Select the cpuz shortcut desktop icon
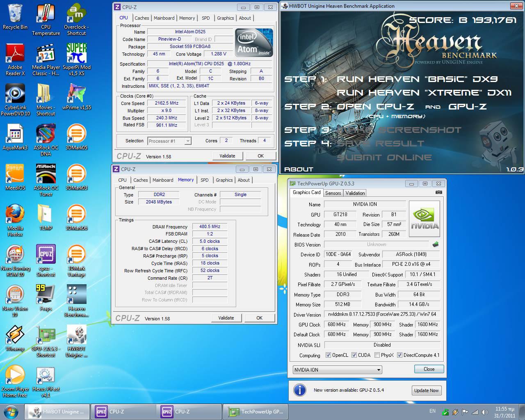The width and height of the screenshot is (525, 420). (46, 260)
